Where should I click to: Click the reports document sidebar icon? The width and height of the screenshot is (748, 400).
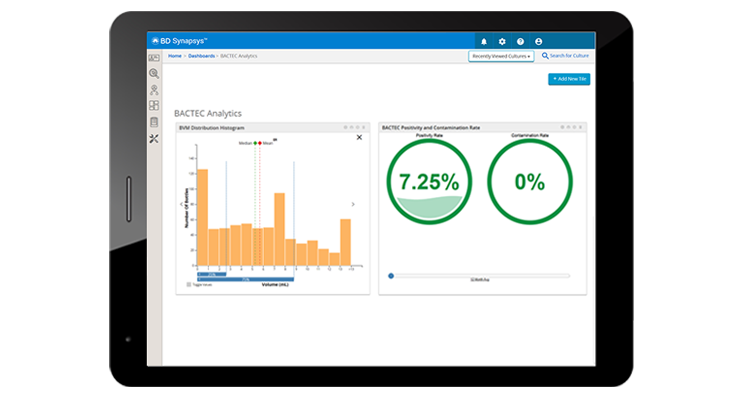[x=154, y=122]
